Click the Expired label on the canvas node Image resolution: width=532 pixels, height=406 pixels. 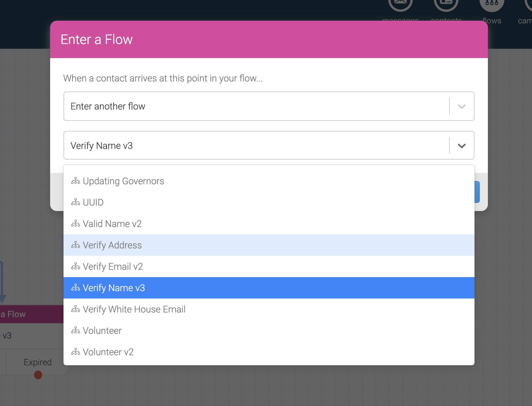coord(37,362)
